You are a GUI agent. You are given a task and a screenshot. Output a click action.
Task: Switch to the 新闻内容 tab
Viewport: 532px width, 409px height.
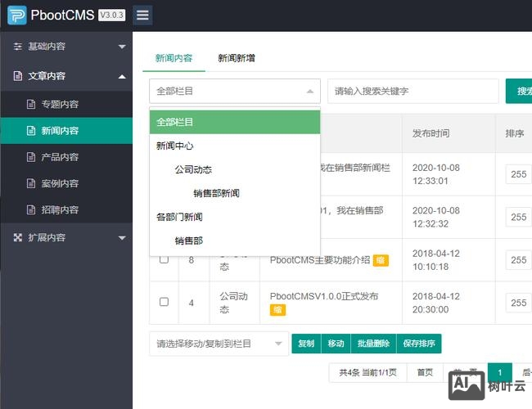tap(174, 58)
